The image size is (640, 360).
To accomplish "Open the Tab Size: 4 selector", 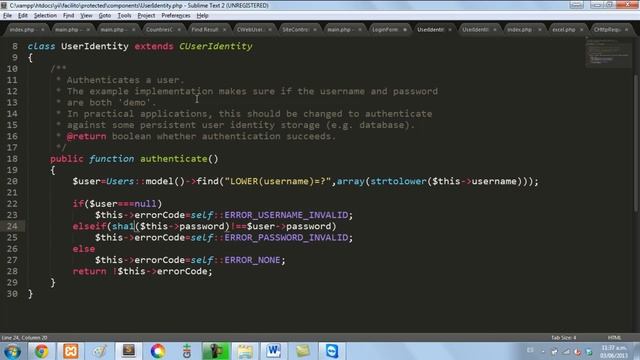I will tap(563, 338).
